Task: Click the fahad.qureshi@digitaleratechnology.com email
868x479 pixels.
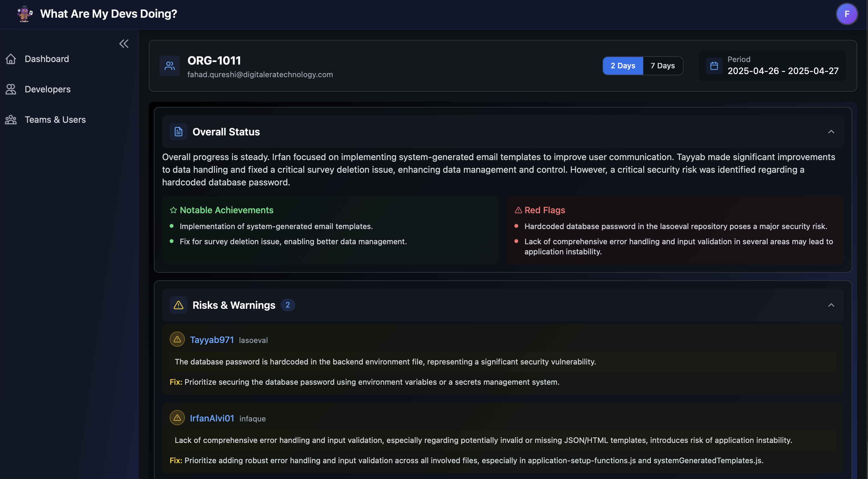Action: (260, 75)
